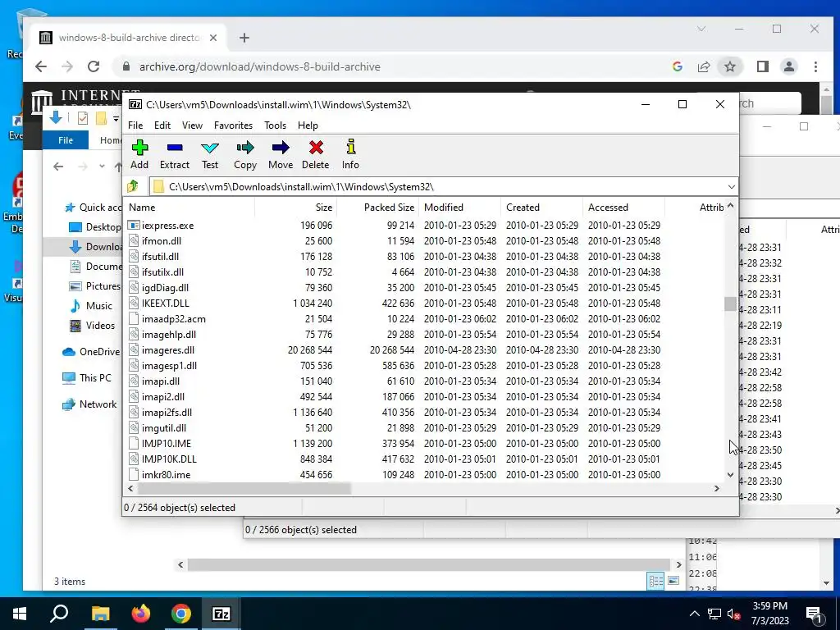Viewport: 840px width, 630px height.
Task: Show hidden tray icons chevron
Action: tap(694, 614)
